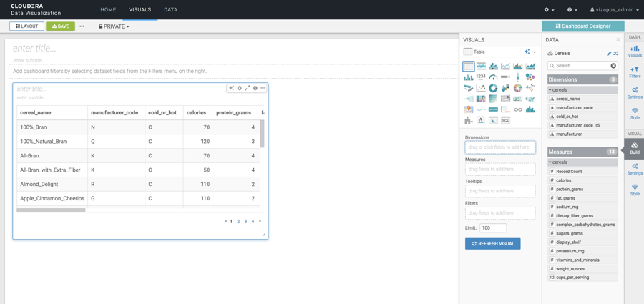
Task: Select the 1234 KPI visual type
Action: tap(481, 77)
